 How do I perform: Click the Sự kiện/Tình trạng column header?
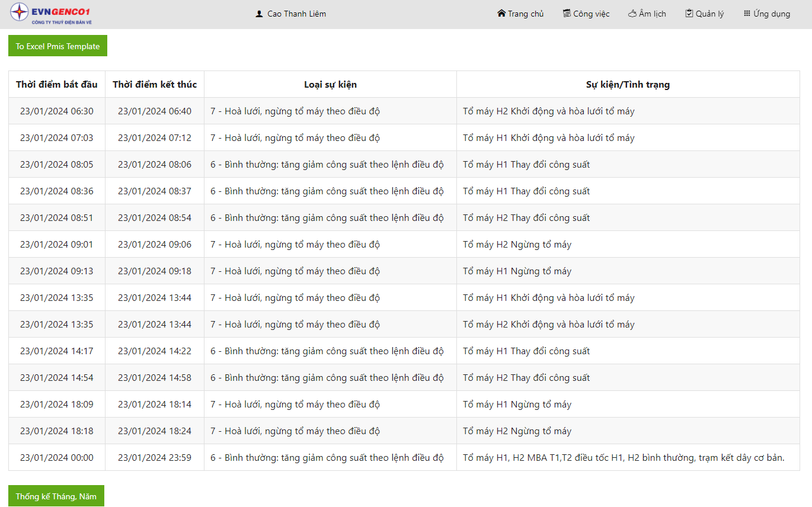coord(628,84)
